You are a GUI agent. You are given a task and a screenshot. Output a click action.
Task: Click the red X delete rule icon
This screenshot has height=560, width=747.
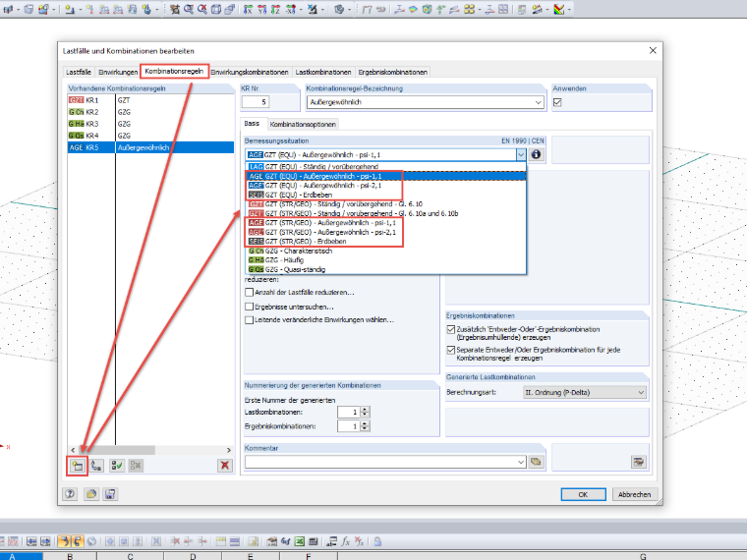click(x=225, y=466)
